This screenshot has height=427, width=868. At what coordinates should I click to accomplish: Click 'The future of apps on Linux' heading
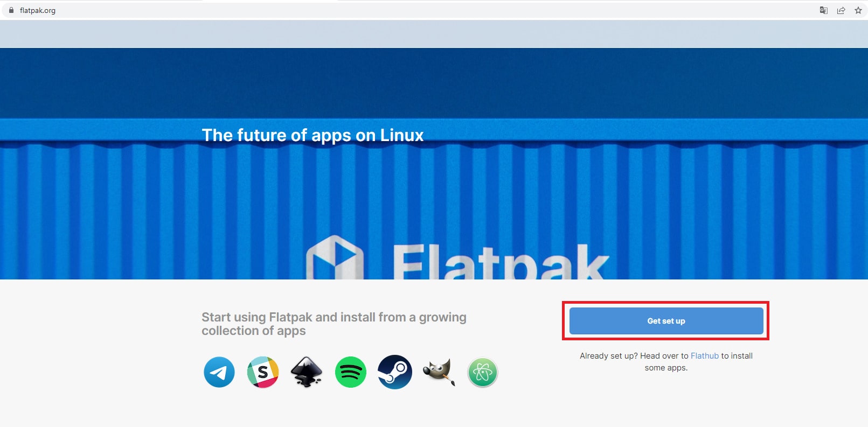[313, 135]
